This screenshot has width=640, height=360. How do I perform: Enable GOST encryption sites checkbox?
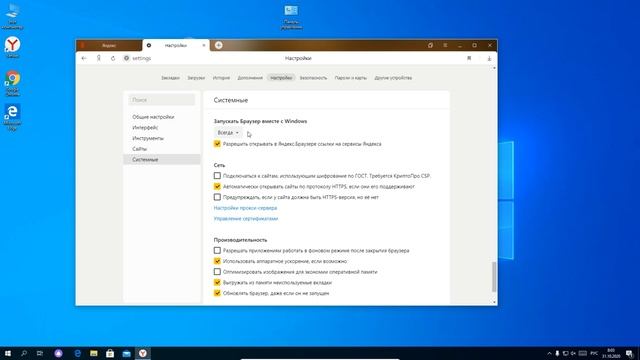coord(217,176)
